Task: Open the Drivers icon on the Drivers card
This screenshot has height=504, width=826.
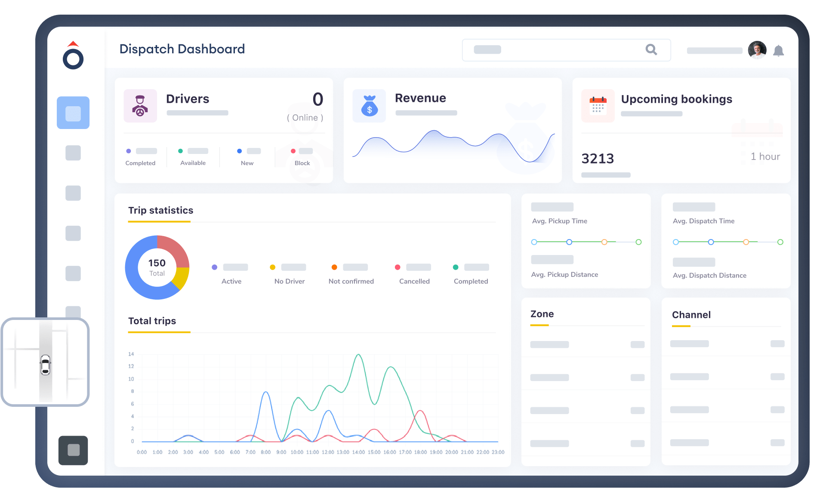Action: (x=140, y=106)
